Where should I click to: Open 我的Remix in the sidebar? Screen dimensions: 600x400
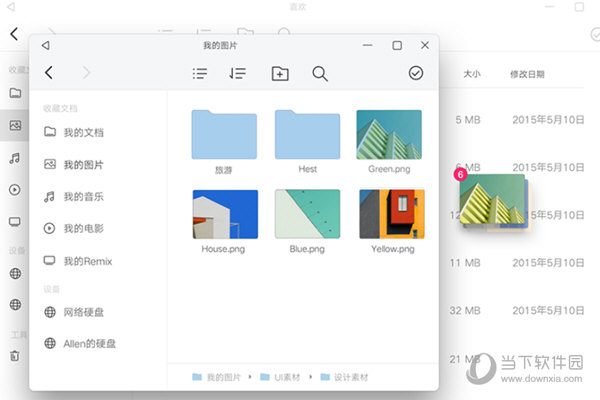click(78, 261)
